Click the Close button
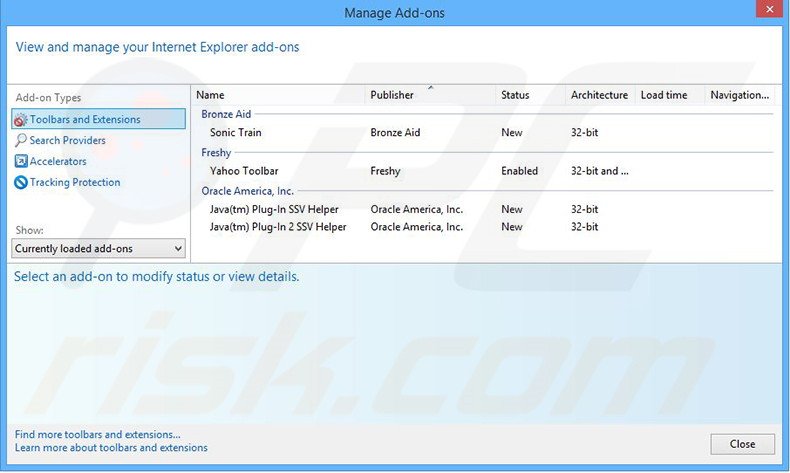790x473 pixels. (x=742, y=444)
